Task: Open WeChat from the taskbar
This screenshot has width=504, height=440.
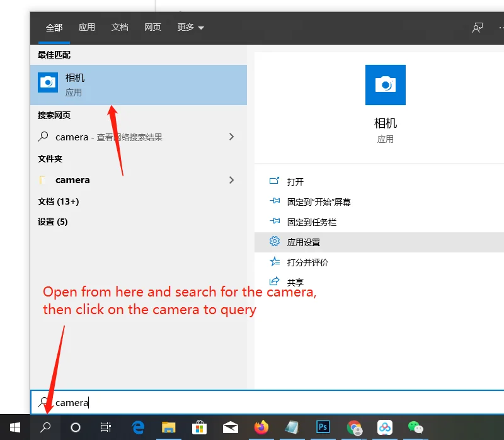Action: [416, 427]
